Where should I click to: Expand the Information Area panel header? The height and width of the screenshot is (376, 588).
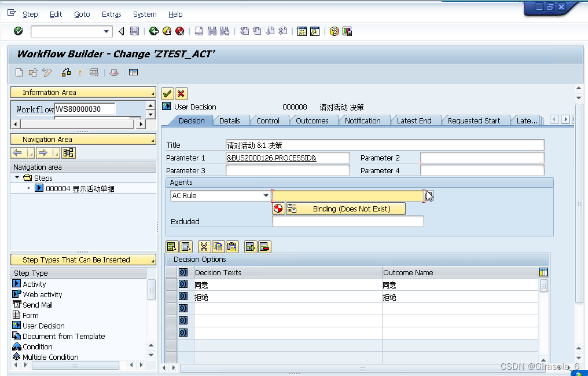point(83,92)
